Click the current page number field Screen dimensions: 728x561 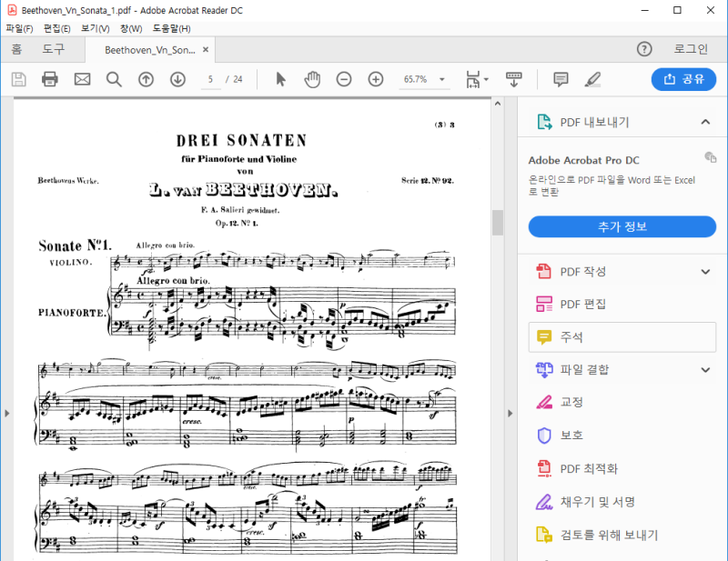coord(211,79)
